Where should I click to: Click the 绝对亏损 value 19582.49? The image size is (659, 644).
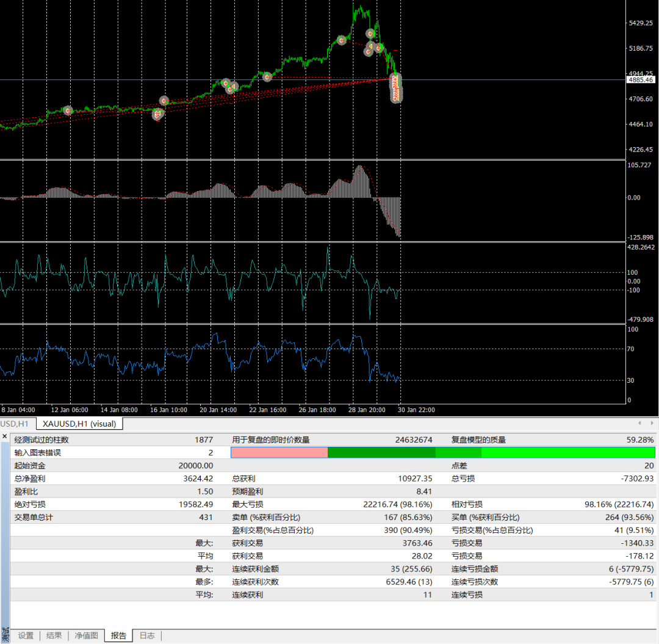point(196,504)
